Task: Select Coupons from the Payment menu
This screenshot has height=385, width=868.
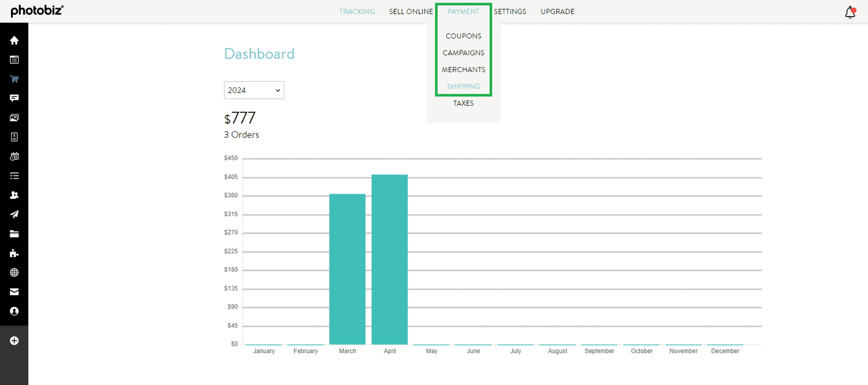Action: (464, 36)
